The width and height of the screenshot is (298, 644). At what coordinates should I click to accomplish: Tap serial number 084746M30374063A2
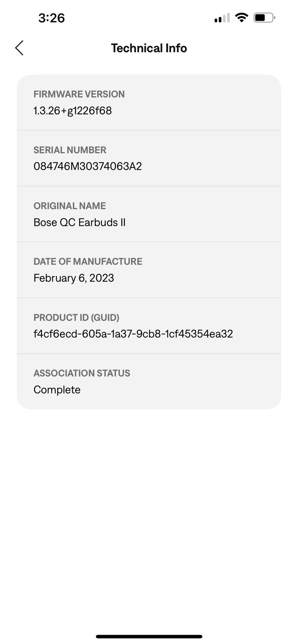pos(87,166)
